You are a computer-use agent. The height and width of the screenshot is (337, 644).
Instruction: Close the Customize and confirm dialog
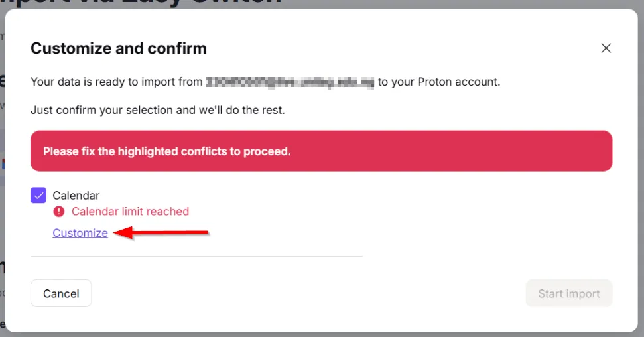point(605,48)
